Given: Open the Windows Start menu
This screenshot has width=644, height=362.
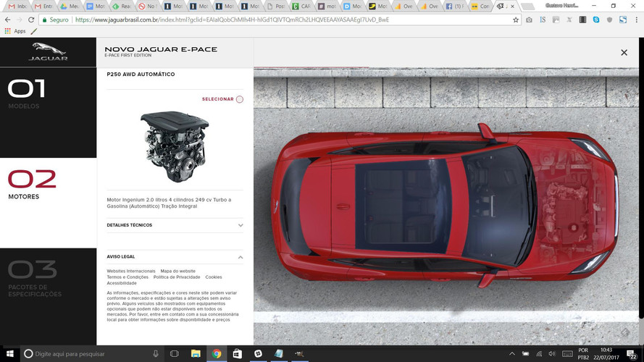Looking at the screenshot, I should click(x=10, y=354).
